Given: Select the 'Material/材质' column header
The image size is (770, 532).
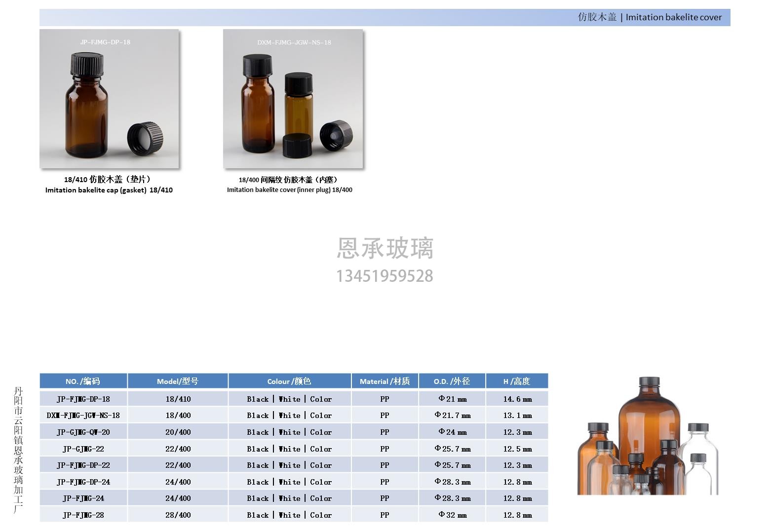Looking at the screenshot, I should [x=385, y=381].
